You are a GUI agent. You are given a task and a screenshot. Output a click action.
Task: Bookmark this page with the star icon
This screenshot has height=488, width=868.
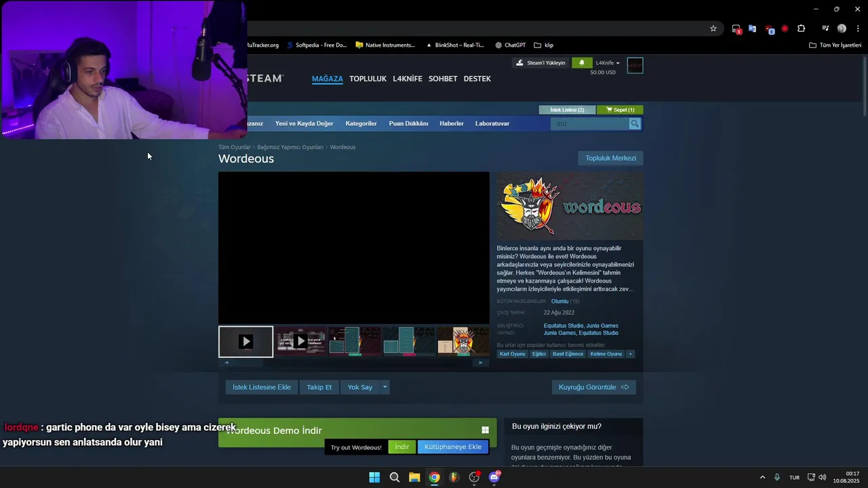[713, 28]
